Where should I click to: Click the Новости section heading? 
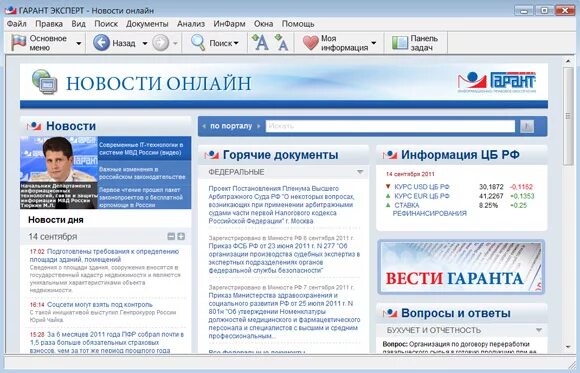click(x=71, y=126)
